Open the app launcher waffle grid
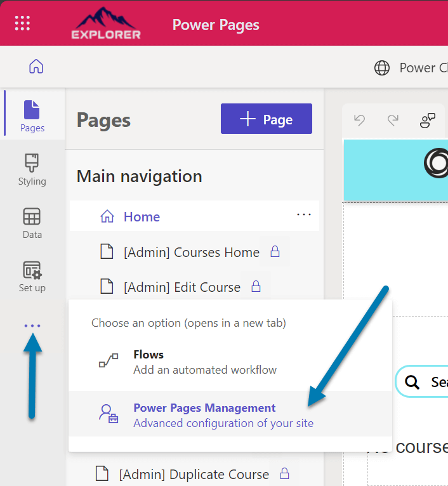 (x=22, y=23)
